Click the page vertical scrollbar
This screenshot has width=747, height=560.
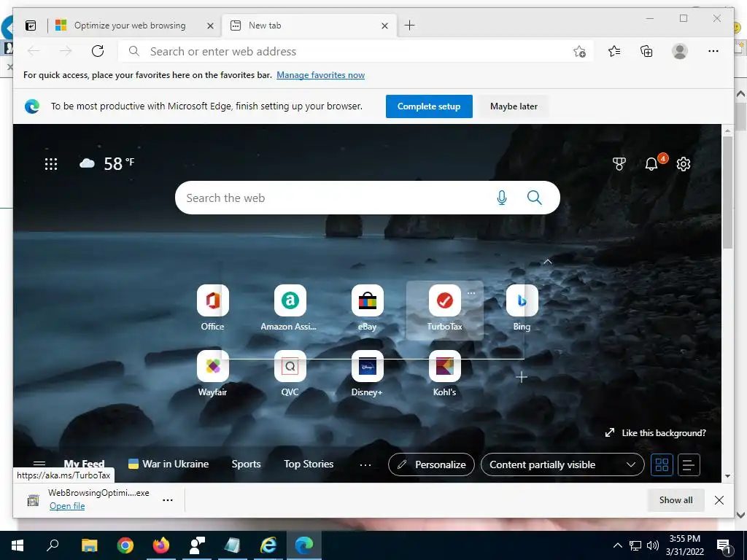(x=727, y=192)
